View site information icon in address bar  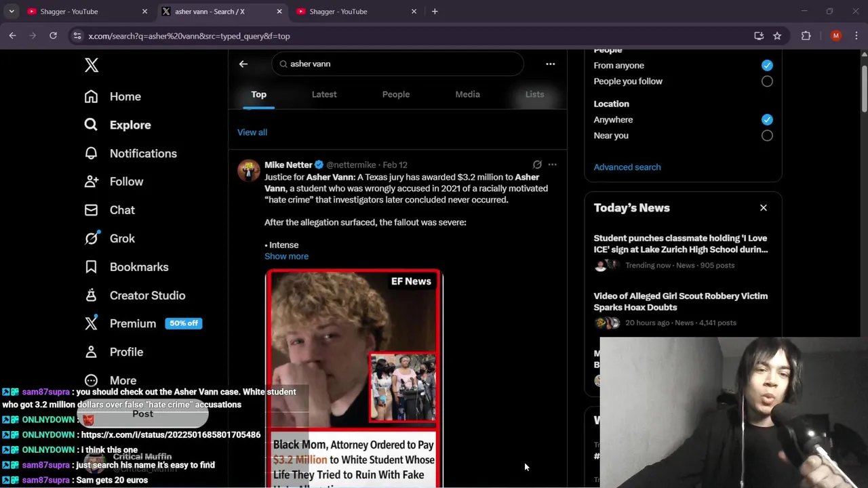coord(77,36)
